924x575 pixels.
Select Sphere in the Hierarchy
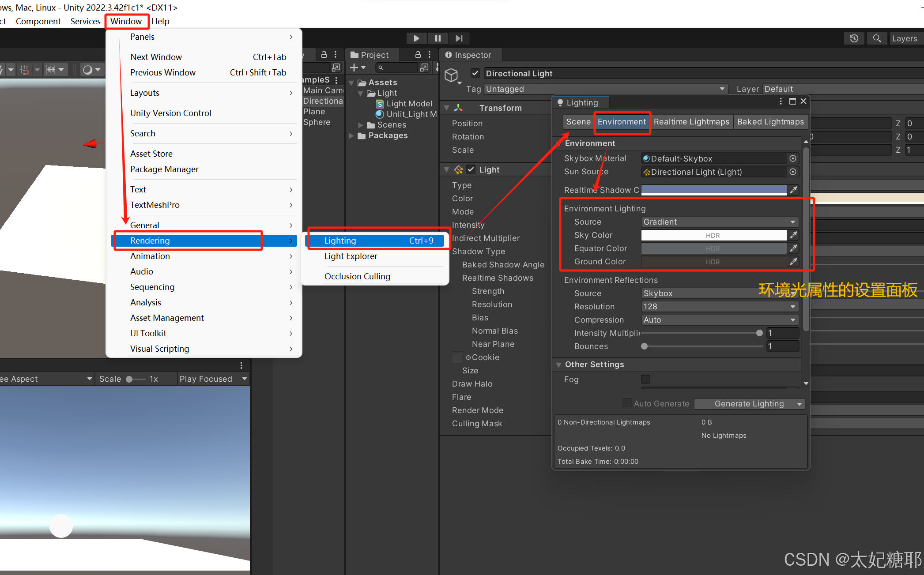317,122
